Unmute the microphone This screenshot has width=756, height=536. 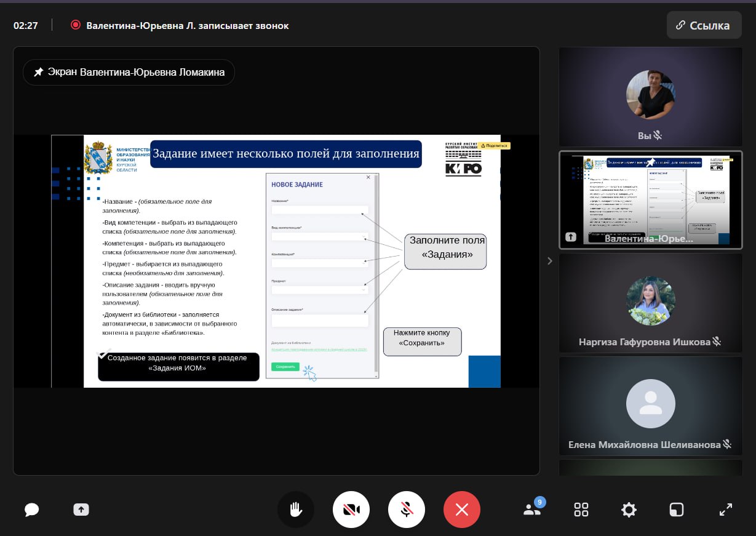click(407, 510)
